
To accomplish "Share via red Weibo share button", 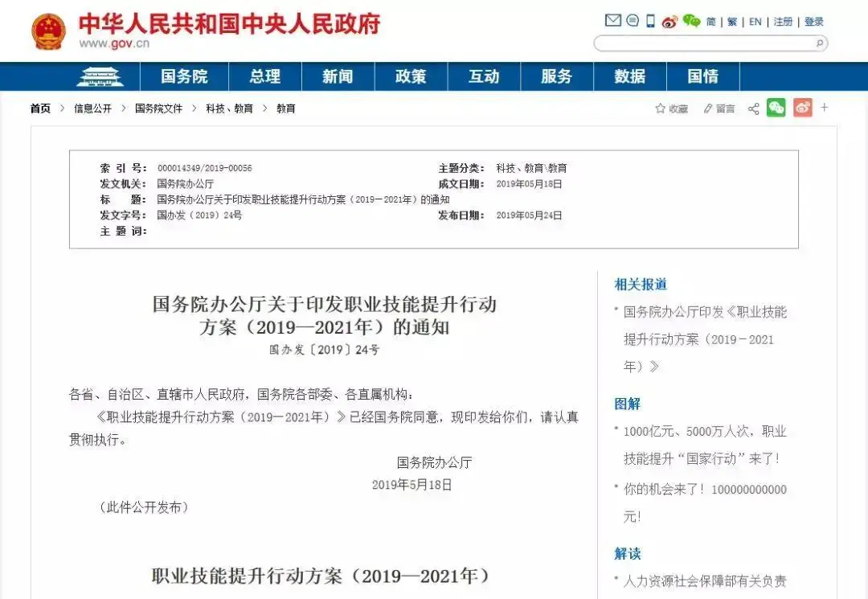I will click(x=802, y=108).
